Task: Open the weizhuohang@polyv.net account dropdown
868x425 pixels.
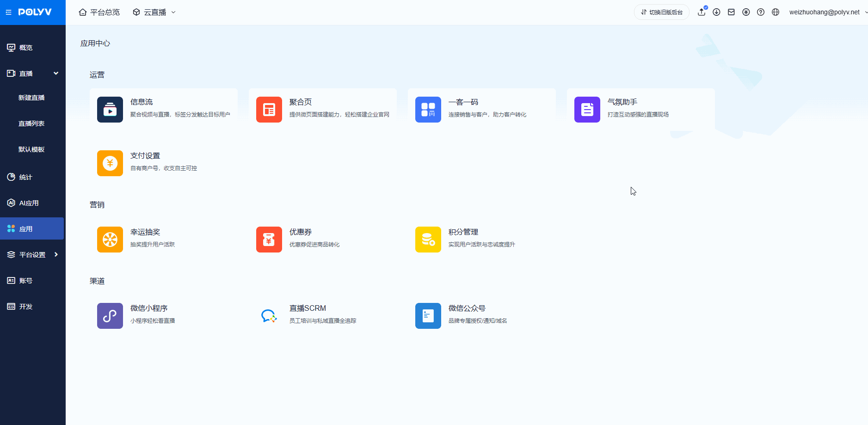Action: coord(828,12)
